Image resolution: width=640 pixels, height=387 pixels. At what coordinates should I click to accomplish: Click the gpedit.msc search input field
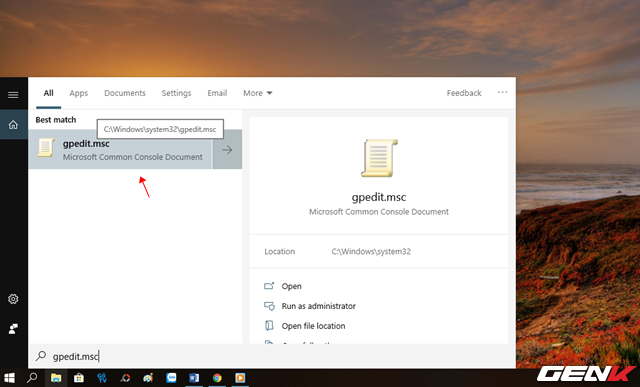(272, 356)
